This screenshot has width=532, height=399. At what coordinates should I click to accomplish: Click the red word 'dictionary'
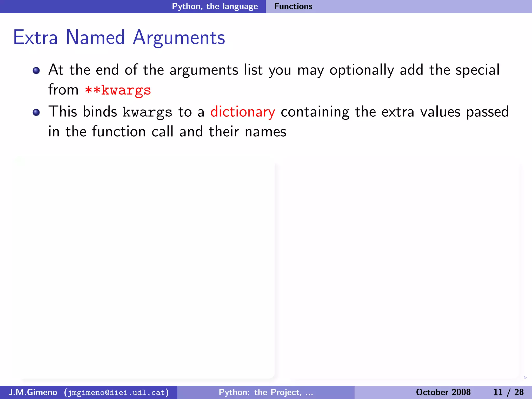point(243,112)
